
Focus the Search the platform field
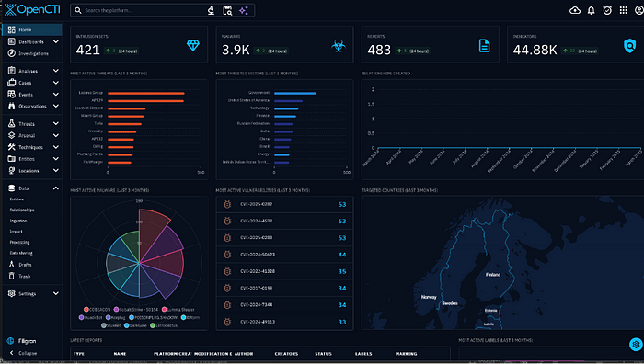pos(144,10)
